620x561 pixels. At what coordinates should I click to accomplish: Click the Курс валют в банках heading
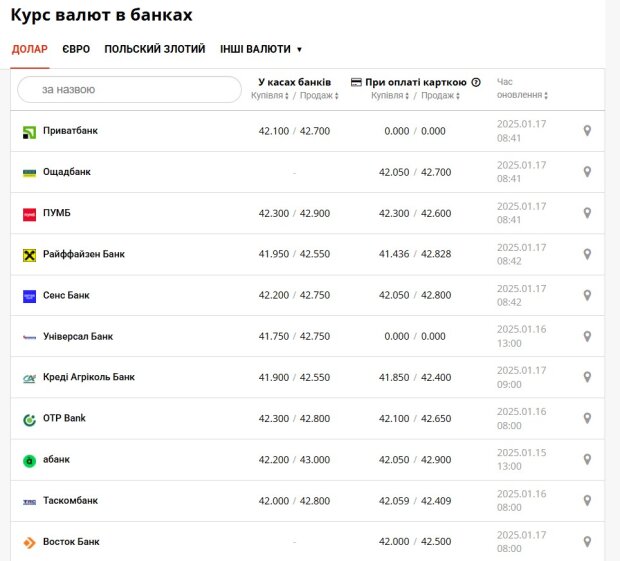click(102, 15)
